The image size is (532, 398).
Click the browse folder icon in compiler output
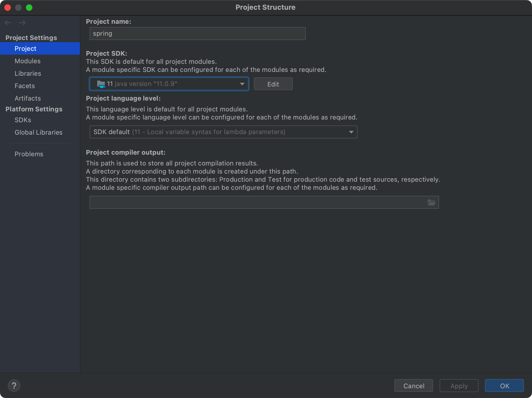pos(431,203)
